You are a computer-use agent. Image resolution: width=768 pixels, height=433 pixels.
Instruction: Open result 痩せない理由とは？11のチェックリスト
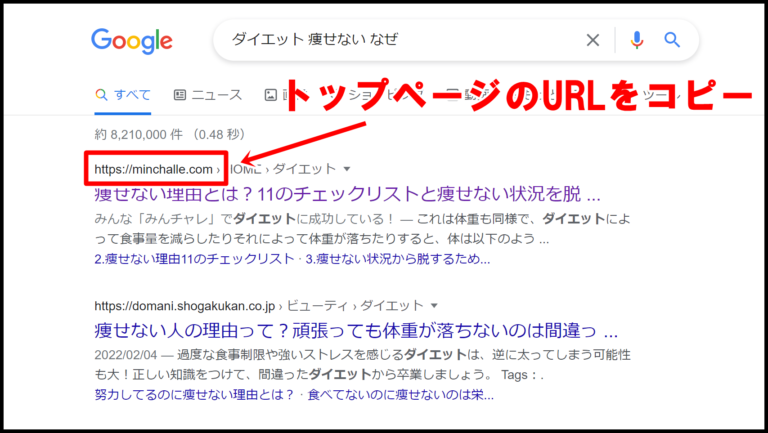tap(347, 194)
